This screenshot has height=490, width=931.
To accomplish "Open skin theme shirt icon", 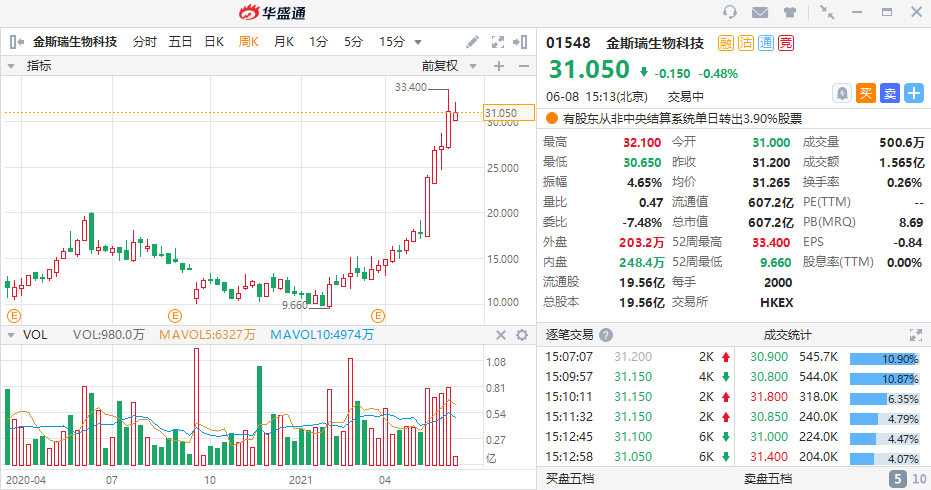I will tap(790, 12).
